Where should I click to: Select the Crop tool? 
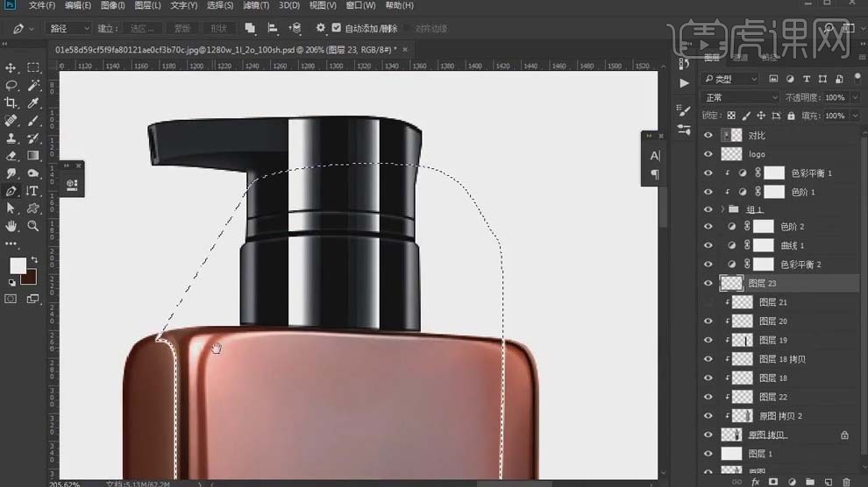(11, 103)
